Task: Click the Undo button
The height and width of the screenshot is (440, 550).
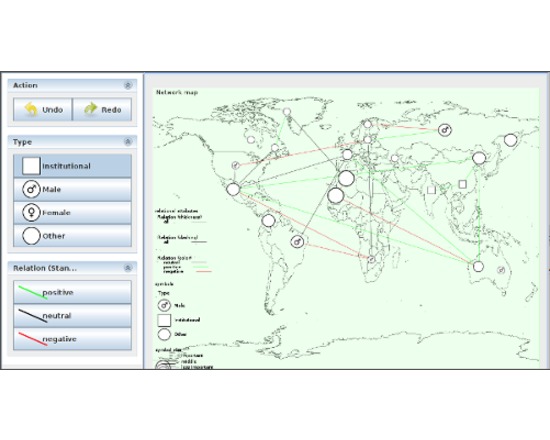Action: [42, 109]
